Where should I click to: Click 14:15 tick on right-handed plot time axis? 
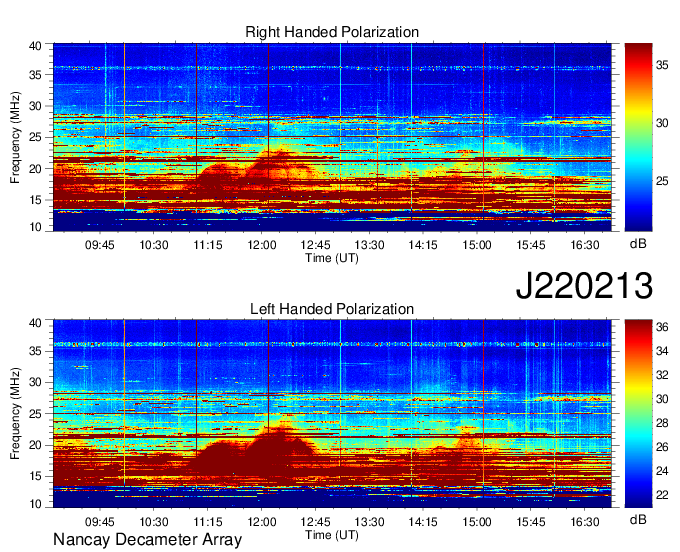click(x=423, y=245)
